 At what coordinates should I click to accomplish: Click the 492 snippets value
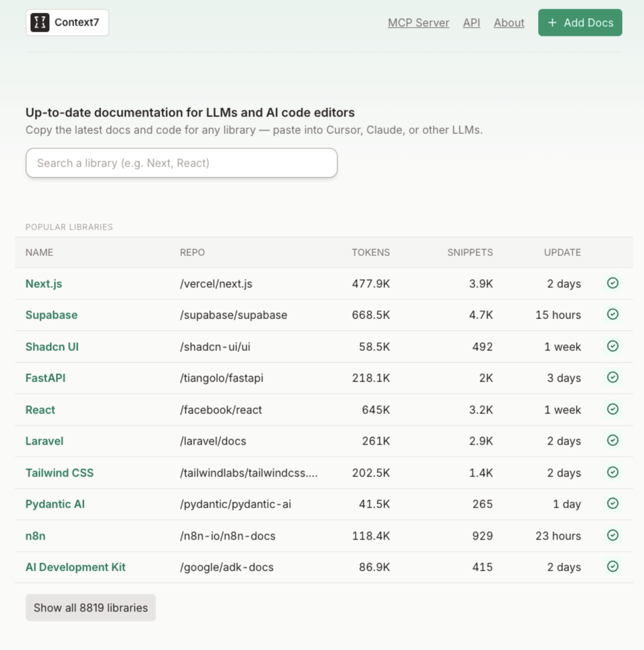tap(482, 347)
